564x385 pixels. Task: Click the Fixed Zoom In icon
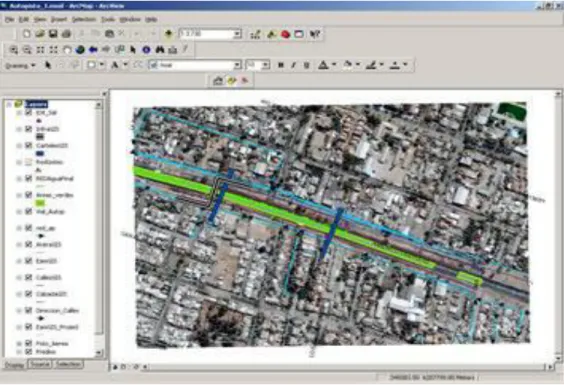40,50
